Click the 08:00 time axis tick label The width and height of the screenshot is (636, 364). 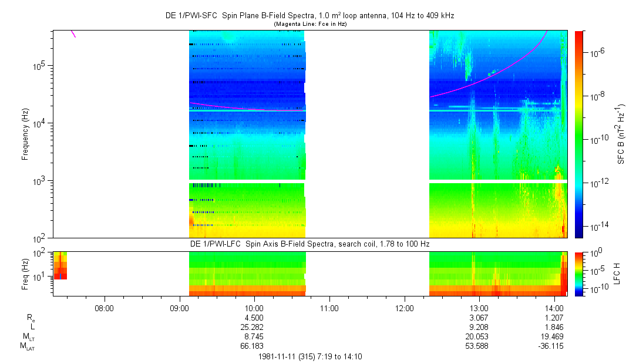click(104, 308)
